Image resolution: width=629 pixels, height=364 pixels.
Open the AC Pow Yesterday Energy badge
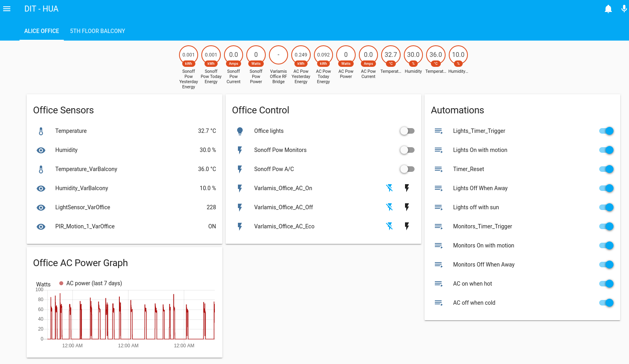(301, 55)
